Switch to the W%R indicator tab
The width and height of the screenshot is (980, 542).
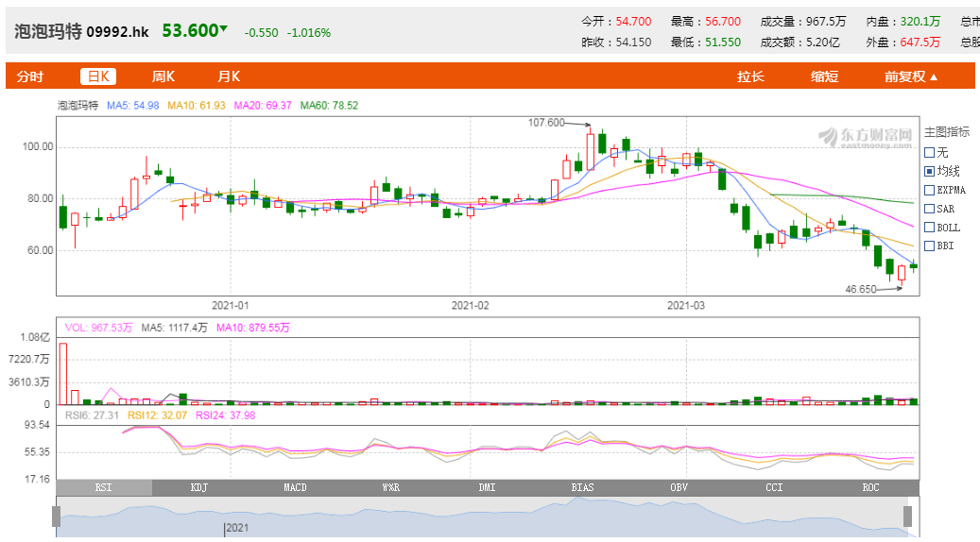click(390, 487)
